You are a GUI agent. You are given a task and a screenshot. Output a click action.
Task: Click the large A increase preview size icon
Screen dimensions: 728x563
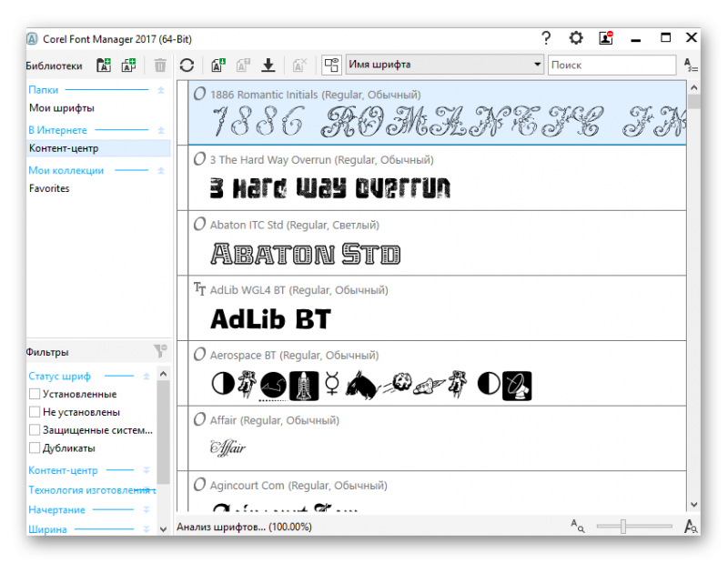pyautogui.click(x=691, y=526)
